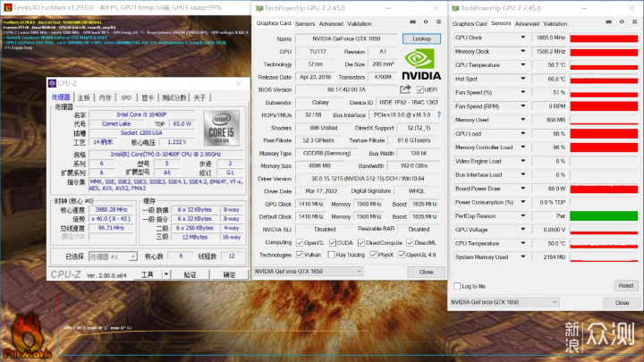
Task: Switch to Validation tab in Graphics Card window
Action: click(x=360, y=24)
